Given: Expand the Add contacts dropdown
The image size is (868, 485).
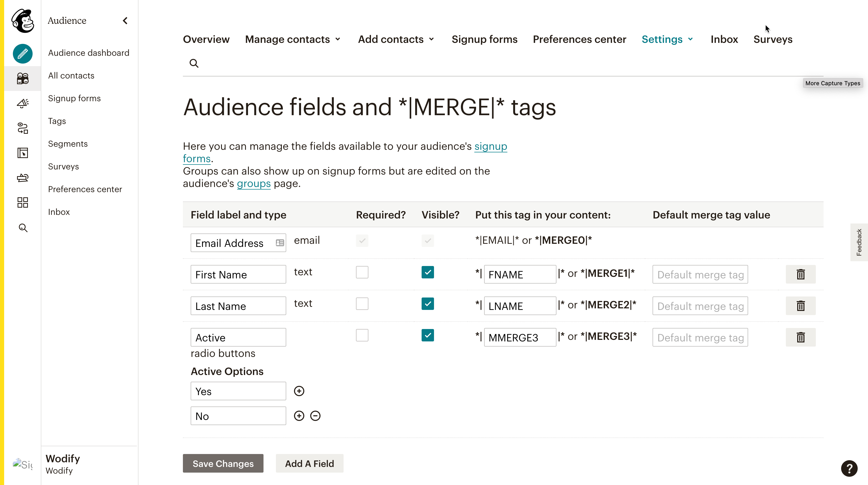Looking at the screenshot, I should (x=396, y=40).
